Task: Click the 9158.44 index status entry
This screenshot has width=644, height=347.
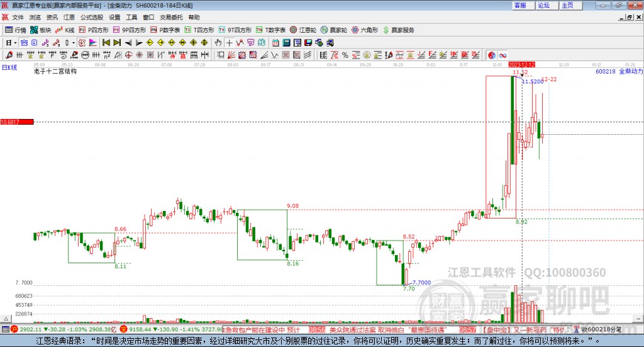Action: point(170,329)
